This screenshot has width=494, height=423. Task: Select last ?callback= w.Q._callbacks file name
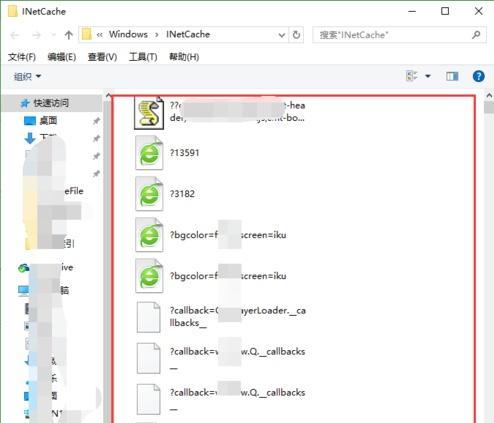[237, 399]
